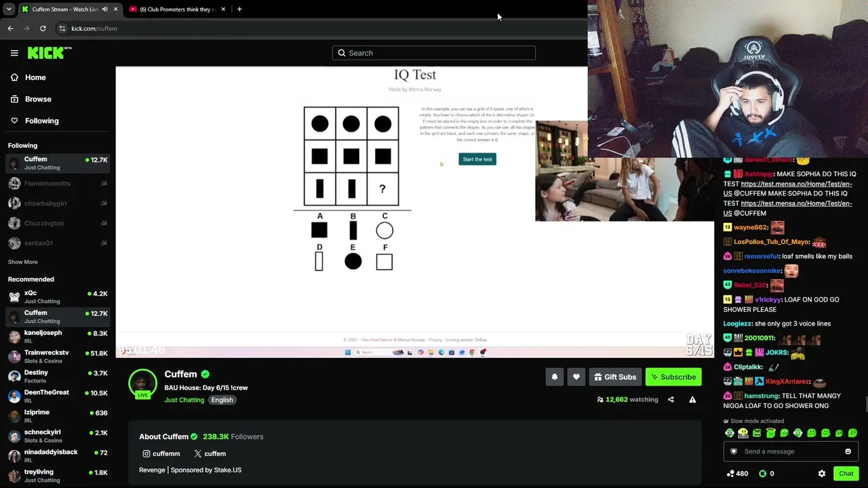Click the English language tag

[222, 400]
